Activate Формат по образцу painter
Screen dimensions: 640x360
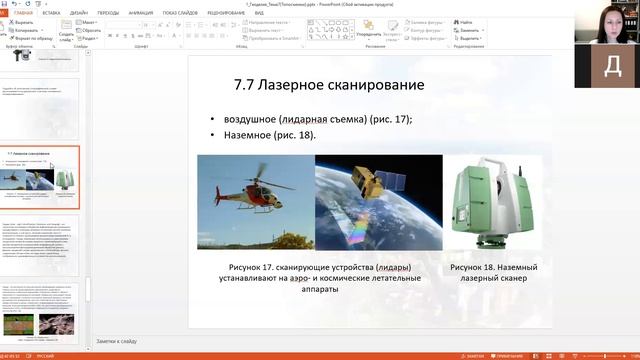coord(31,38)
